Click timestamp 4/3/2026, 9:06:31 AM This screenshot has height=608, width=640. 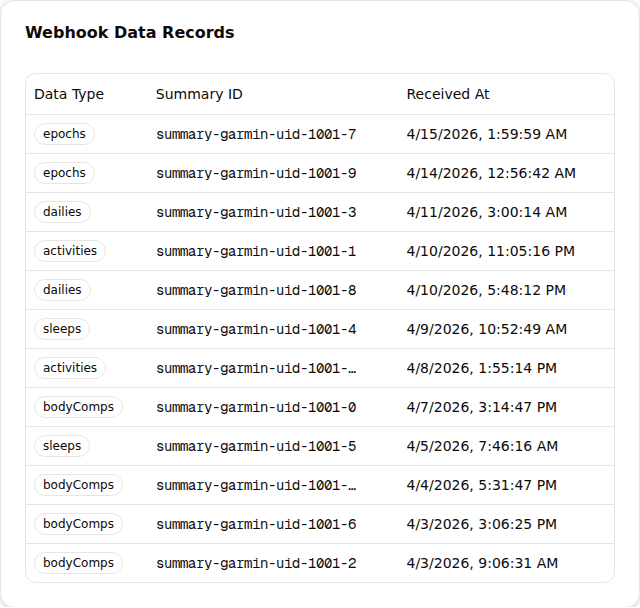point(482,563)
